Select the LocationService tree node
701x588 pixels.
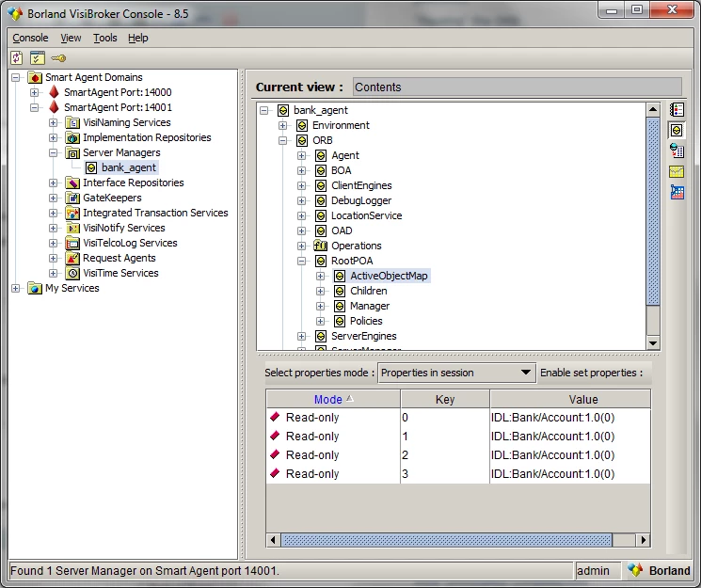[367, 215]
